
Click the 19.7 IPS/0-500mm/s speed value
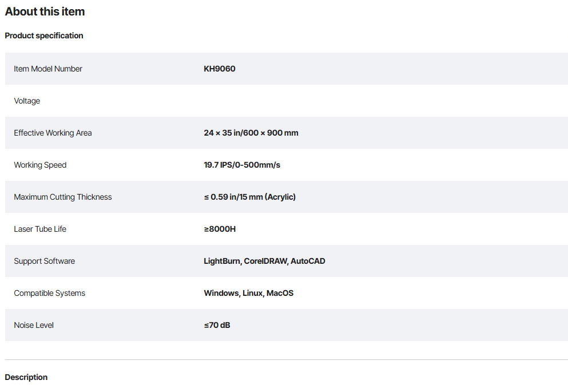click(x=242, y=165)
